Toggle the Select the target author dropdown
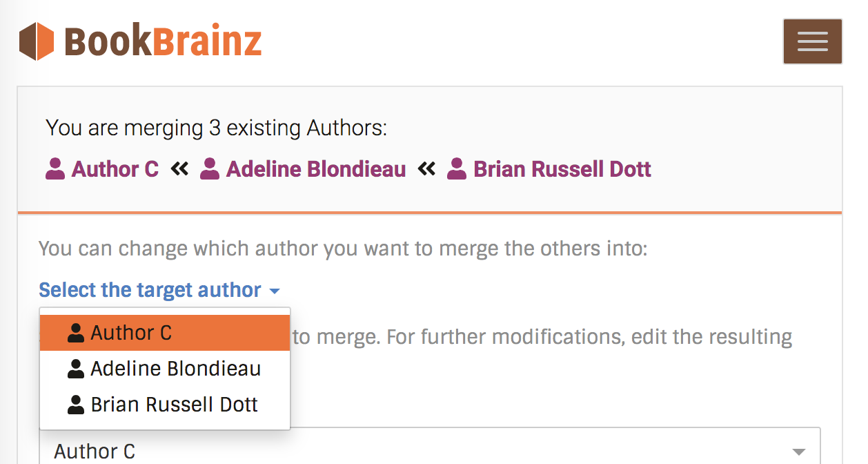 click(x=159, y=290)
